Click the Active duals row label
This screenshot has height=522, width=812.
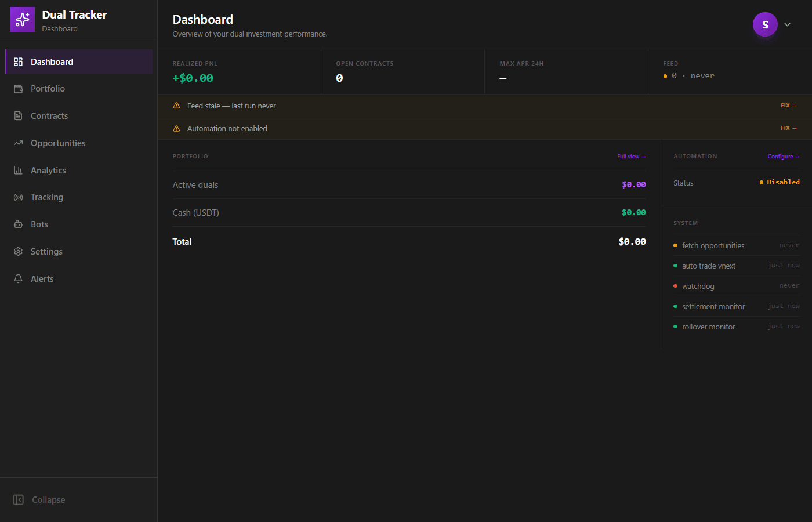(x=195, y=185)
